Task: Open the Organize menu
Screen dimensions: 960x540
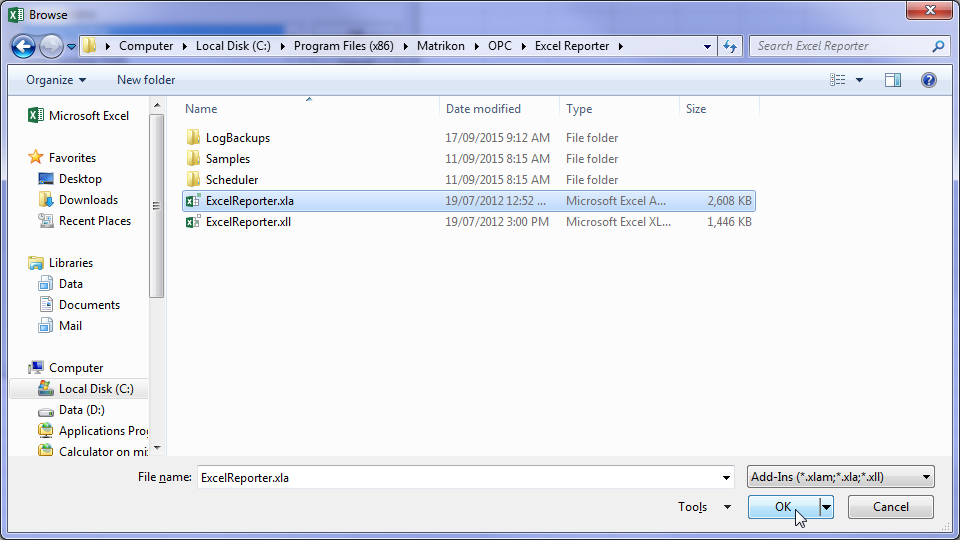Action: click(56, 80)
